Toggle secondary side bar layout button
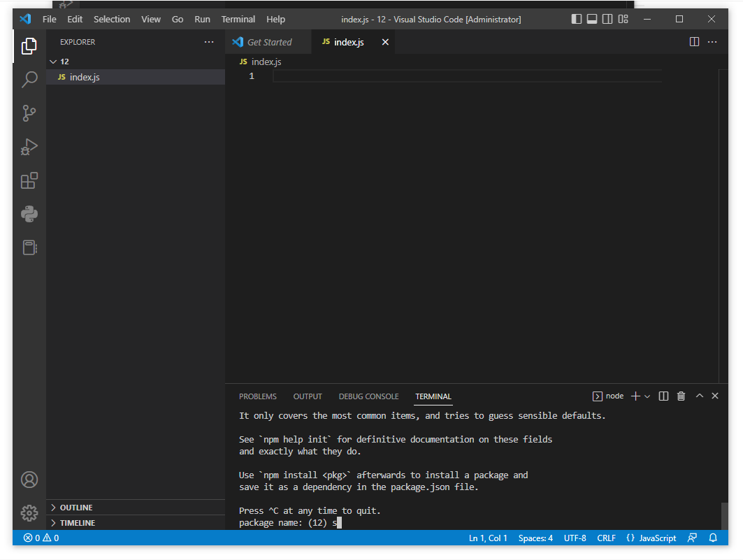 [x=607, y=19]
